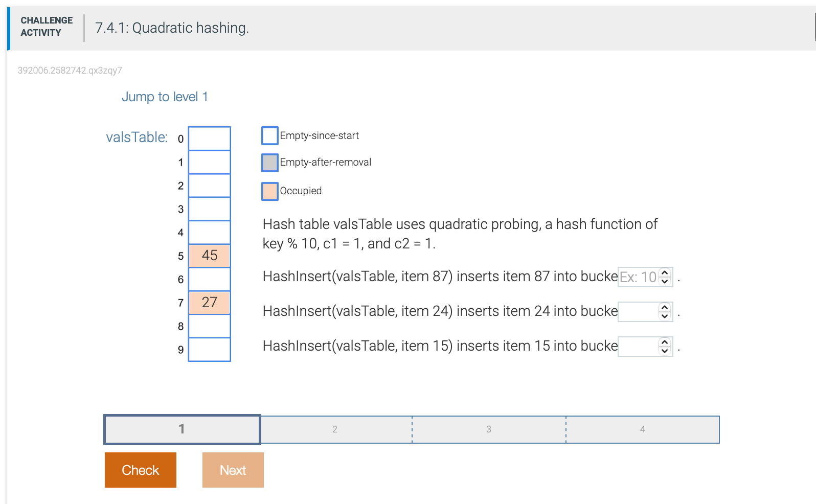Viewport: 816px width, 504px height.
Task: Click the 7.4.1: Quadratic hashing title
Action: point(172,28)
